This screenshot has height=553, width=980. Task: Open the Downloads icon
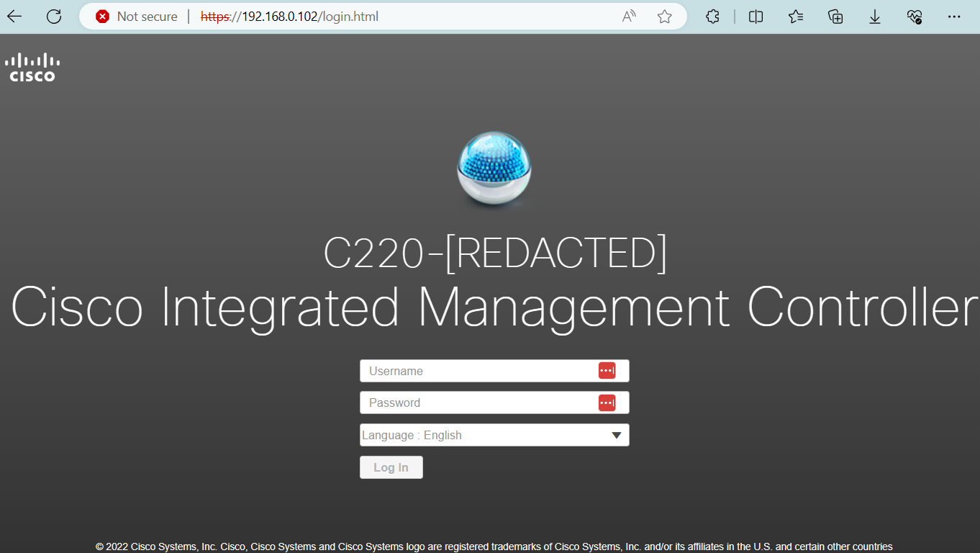pos(875,17)
